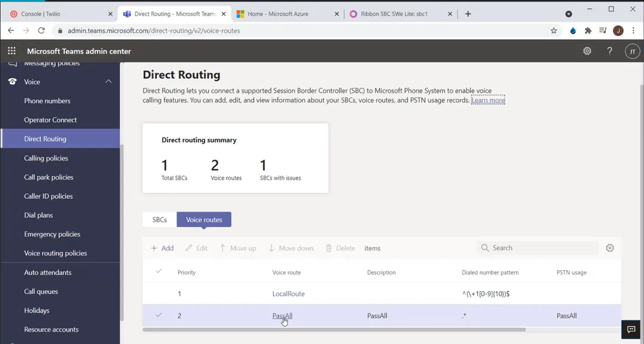Click Add to create voice route

click(162, 248)
